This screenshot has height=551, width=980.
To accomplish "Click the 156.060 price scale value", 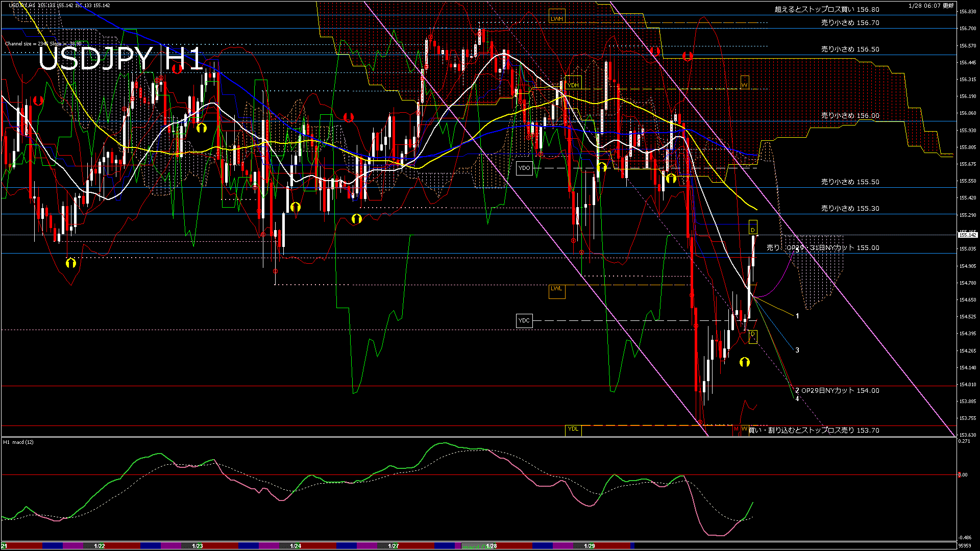I will tap(968, 113).
